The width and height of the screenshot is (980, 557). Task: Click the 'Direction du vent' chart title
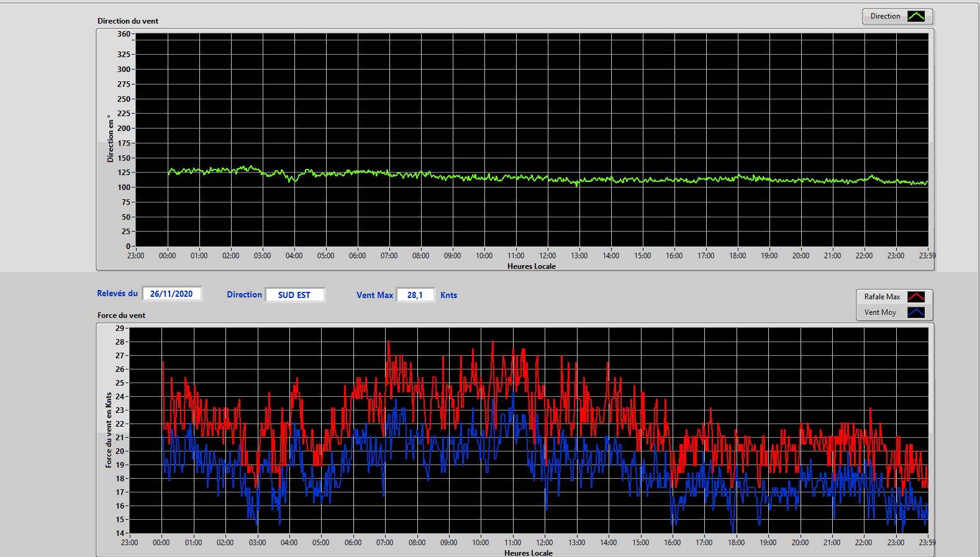(x=128, y=20)
